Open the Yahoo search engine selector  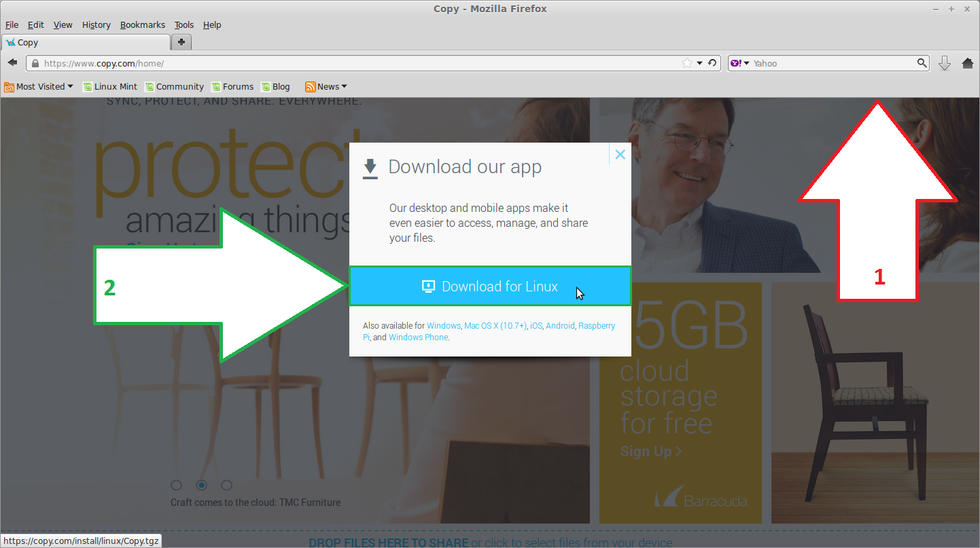coord(739,63)
